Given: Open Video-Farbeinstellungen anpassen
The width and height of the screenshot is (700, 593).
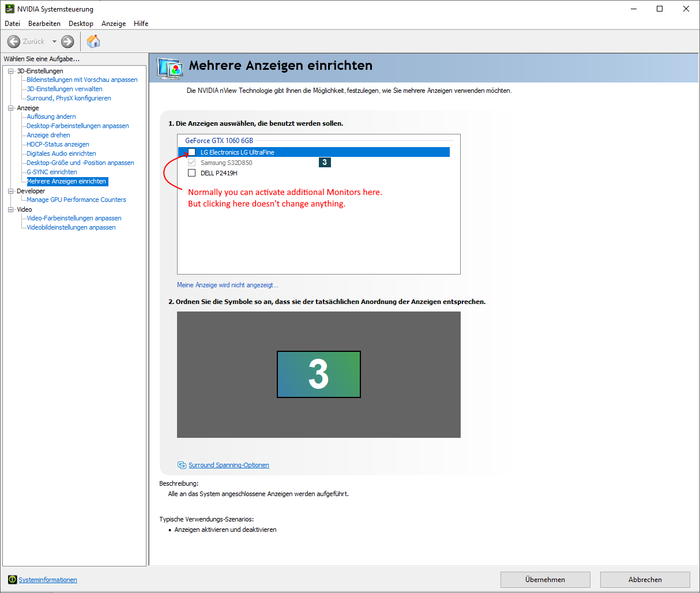Looking at the screenshot, I should 74,218.
